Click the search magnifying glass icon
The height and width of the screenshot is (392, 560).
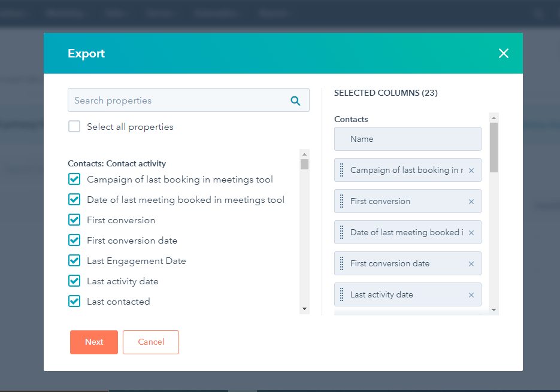(x=295, y=100)
